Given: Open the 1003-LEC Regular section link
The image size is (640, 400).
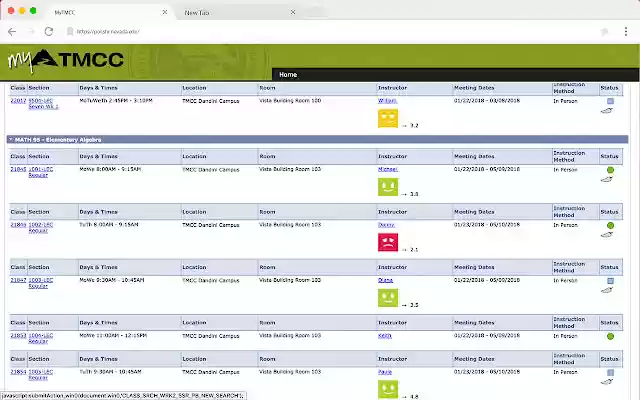Looking at the screenshot, I should point(40,283).
